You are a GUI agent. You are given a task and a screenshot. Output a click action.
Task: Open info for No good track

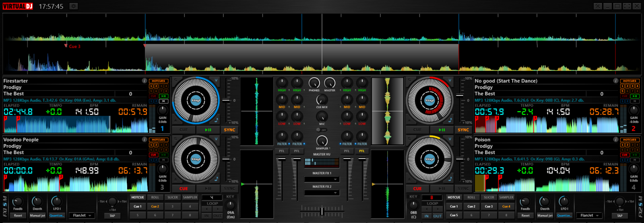click(x=615, y=81)
